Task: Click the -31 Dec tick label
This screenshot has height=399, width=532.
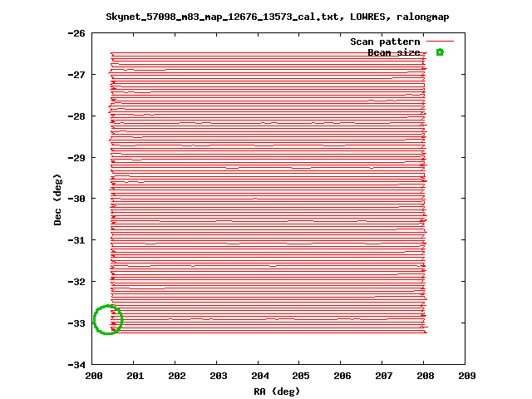Action: pos(76,240)
